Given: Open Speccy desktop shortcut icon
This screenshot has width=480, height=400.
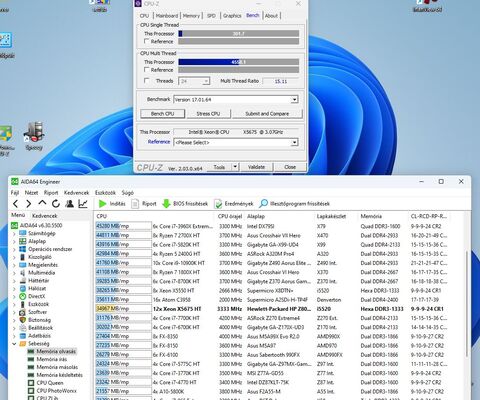Looking at the screenshot, I should (34, 135).
